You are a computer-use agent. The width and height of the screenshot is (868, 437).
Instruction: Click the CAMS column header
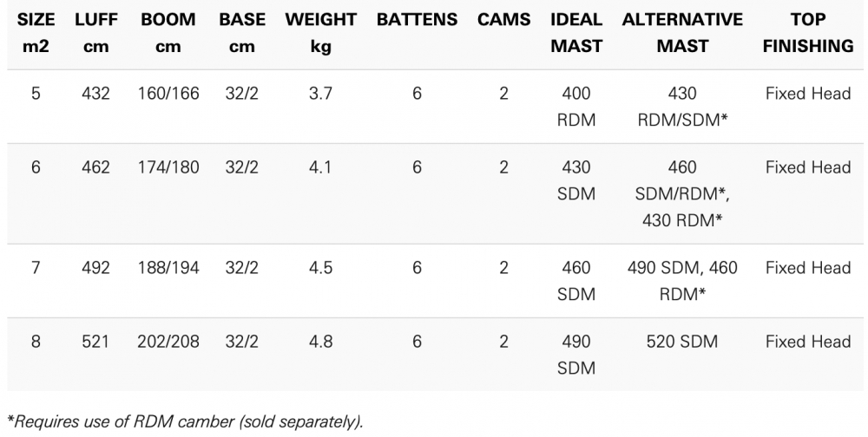pyautogui.click(x=503, y=20)
